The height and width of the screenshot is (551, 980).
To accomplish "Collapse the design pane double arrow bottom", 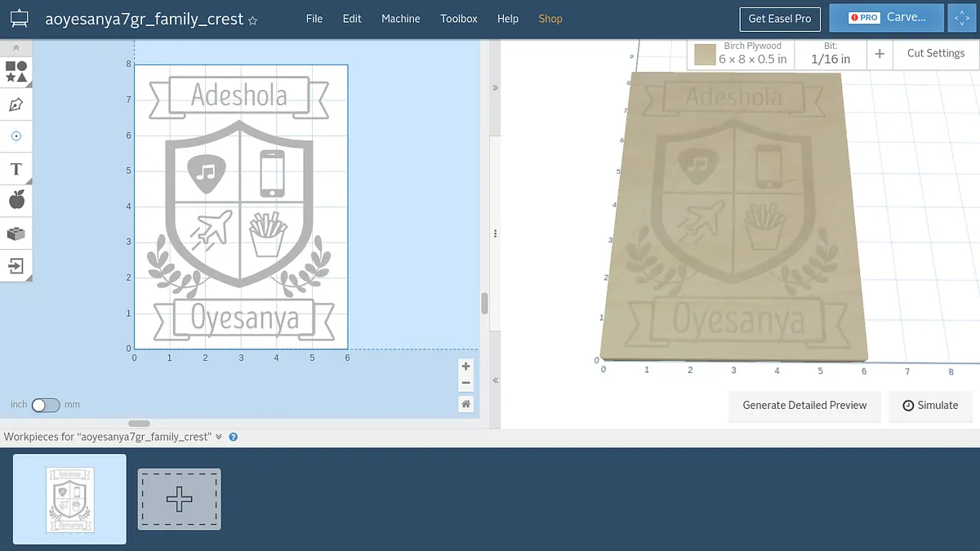I will coord(494,380).
